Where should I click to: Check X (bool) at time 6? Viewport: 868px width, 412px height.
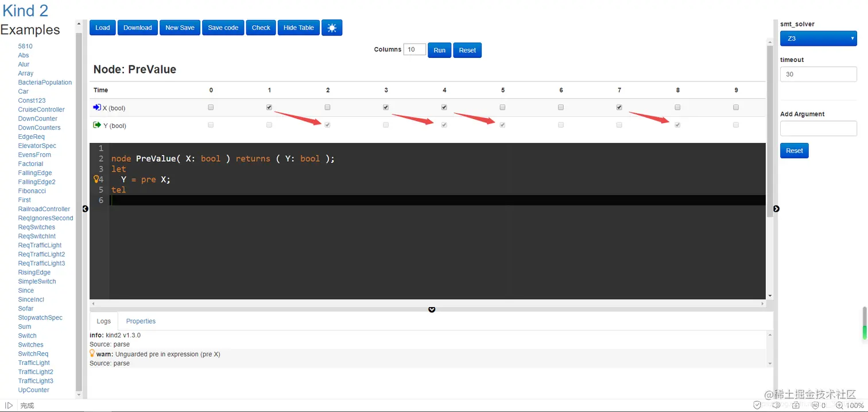click(x=561, y=107)
